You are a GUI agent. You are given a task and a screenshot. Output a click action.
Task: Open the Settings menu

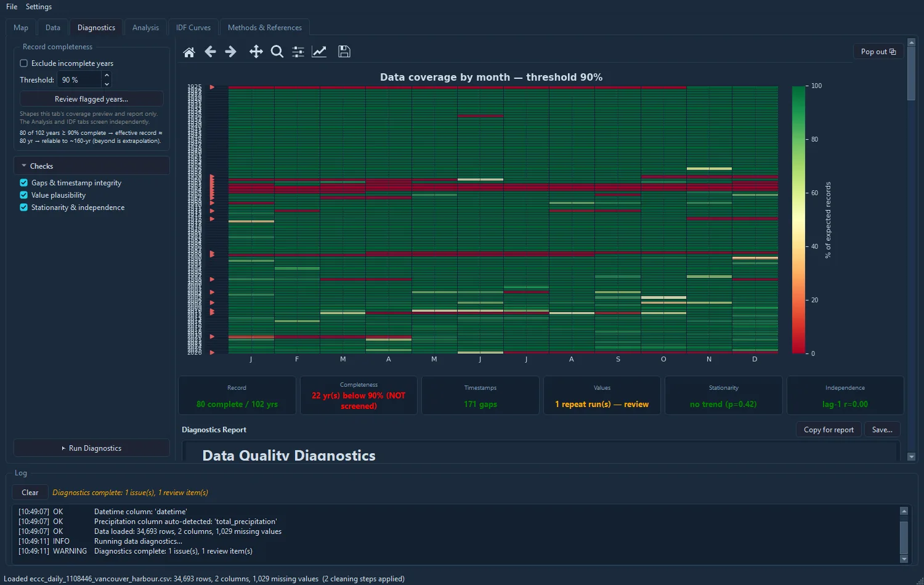click(39, 7)
